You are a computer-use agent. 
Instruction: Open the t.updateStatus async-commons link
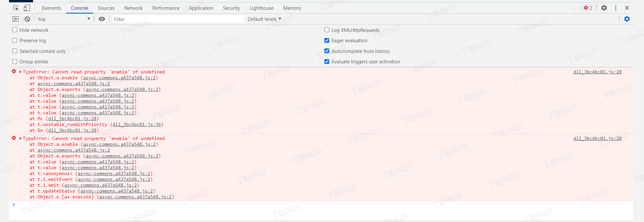[117, 191]
